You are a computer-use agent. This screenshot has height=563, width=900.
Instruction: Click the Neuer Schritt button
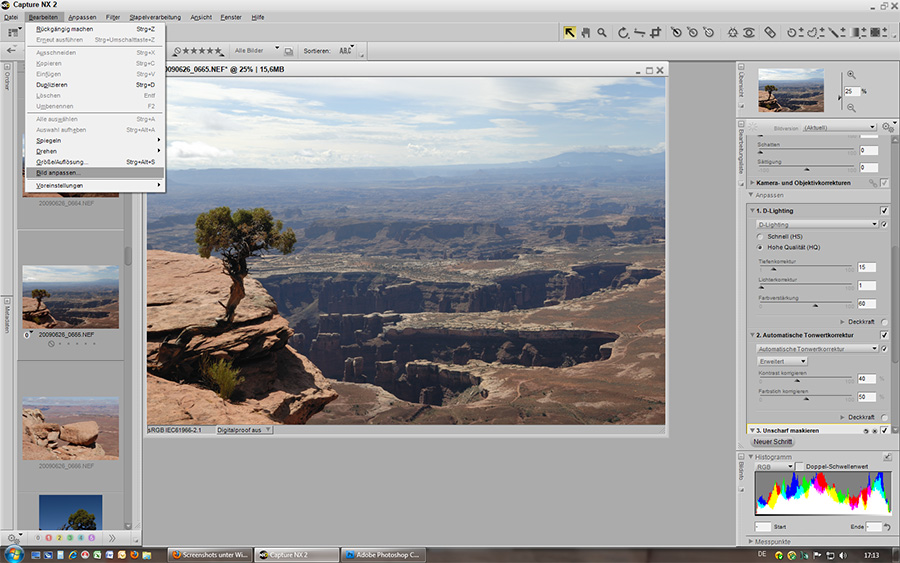[x=773, y=442]
